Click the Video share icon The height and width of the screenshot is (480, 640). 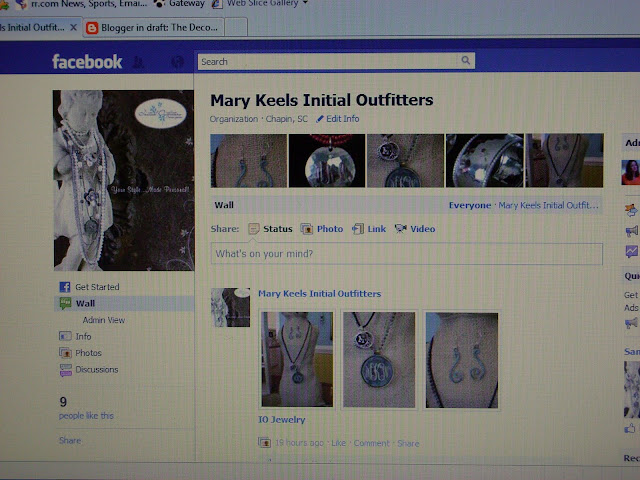(400, 229)
